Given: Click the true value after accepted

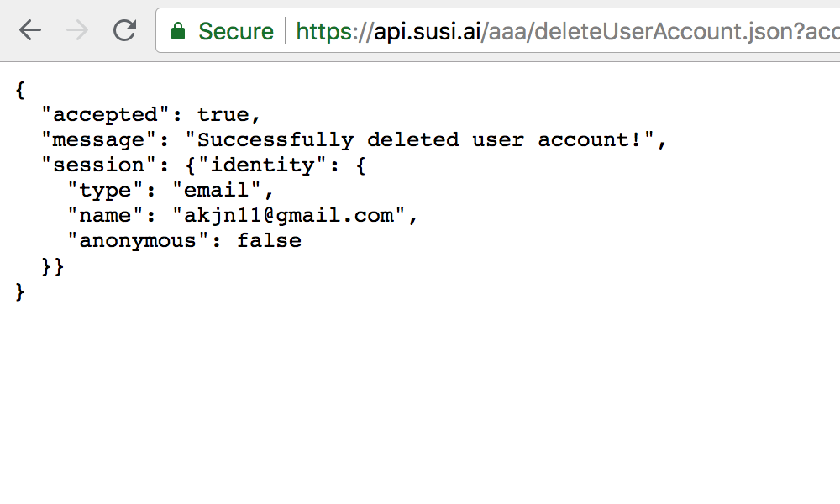Looking at the screenshot, I should pos(223,114).
